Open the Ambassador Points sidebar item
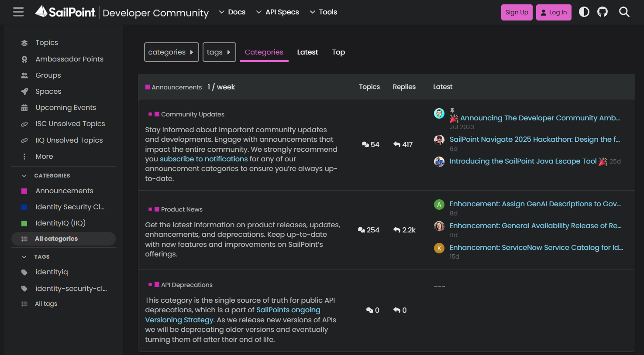 pos(63,59)
